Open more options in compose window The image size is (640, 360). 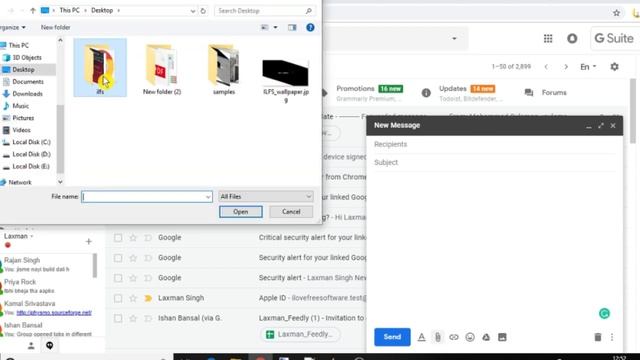click(612, 337)
